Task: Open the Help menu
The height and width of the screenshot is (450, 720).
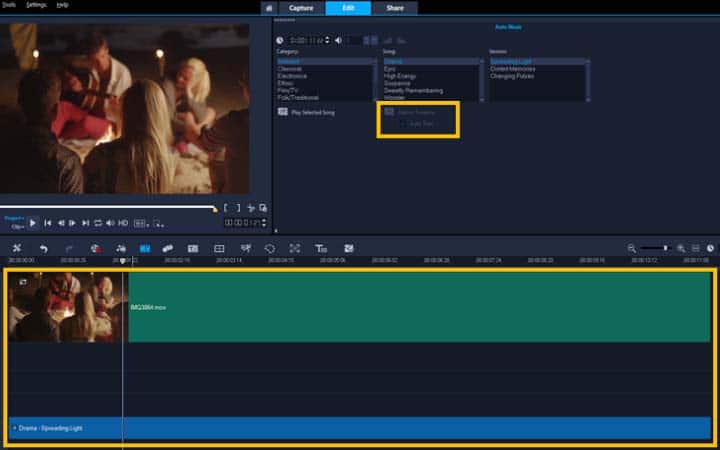Action: pyautogui.click(x=62, y=5)
